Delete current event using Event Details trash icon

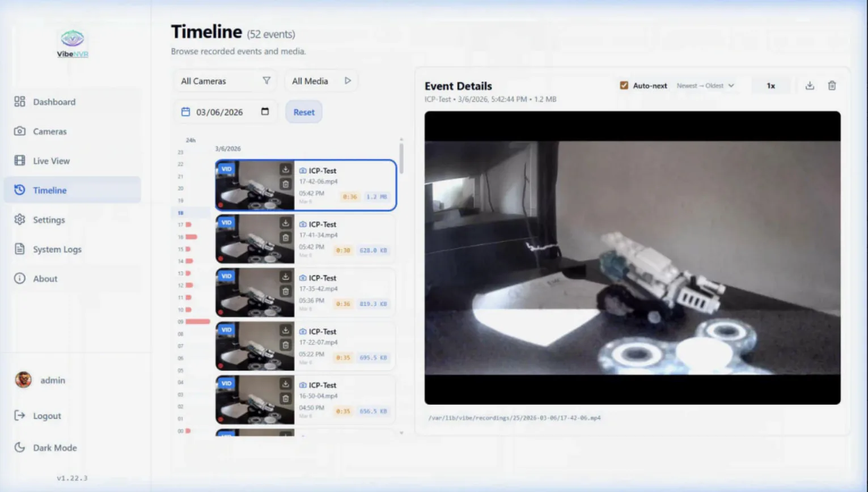pyautogui.click(x=832, y=86)
